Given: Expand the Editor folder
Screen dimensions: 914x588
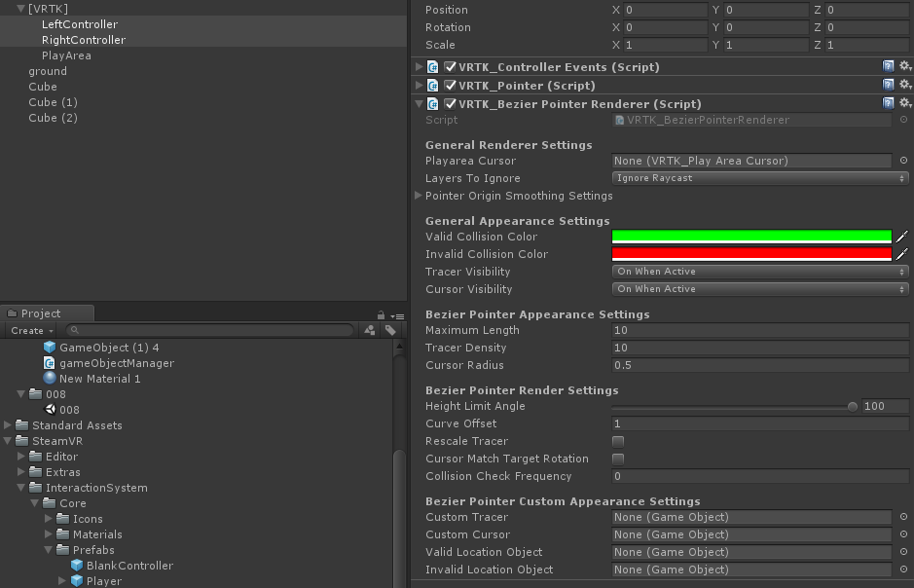Looking at the screenshot, I should (x=21, y=457).
